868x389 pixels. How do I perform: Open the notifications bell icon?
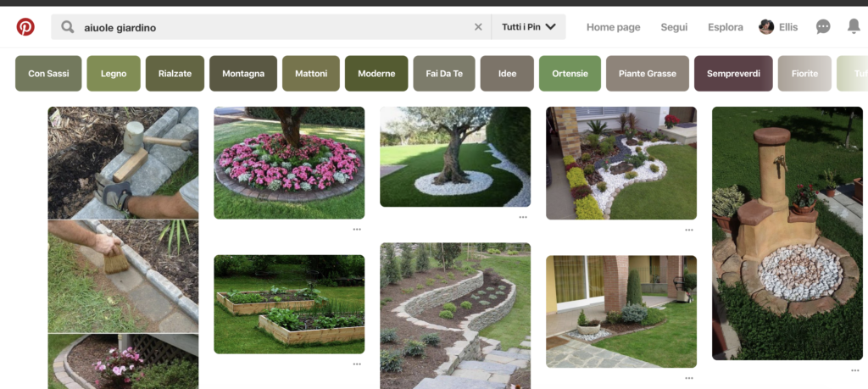[854, 27]
